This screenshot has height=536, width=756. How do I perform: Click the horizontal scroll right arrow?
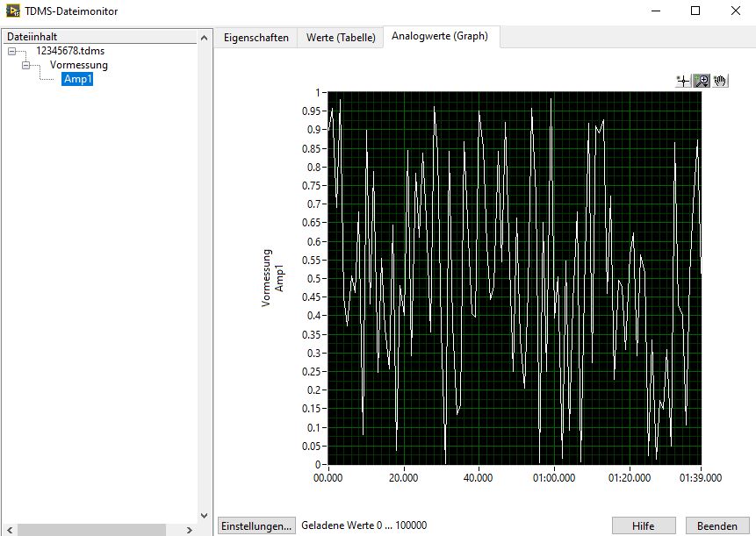click(190, 530)
